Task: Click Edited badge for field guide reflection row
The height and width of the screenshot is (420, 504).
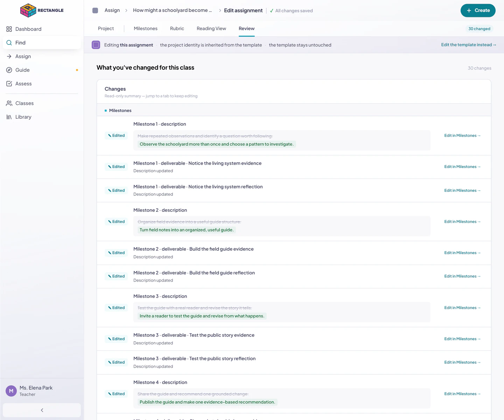Action: pyautogui.click(x=116, y=276)
